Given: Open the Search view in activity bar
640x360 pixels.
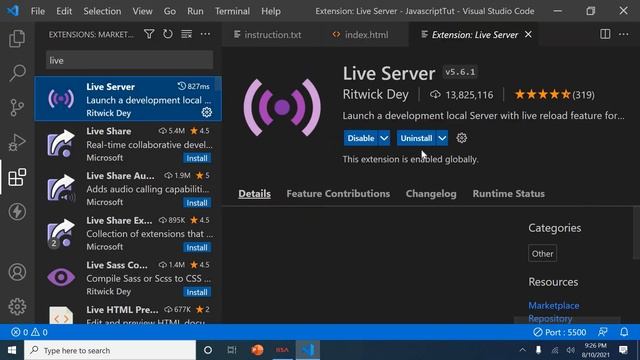Looking at the screenshot, I should coord(17,73).
